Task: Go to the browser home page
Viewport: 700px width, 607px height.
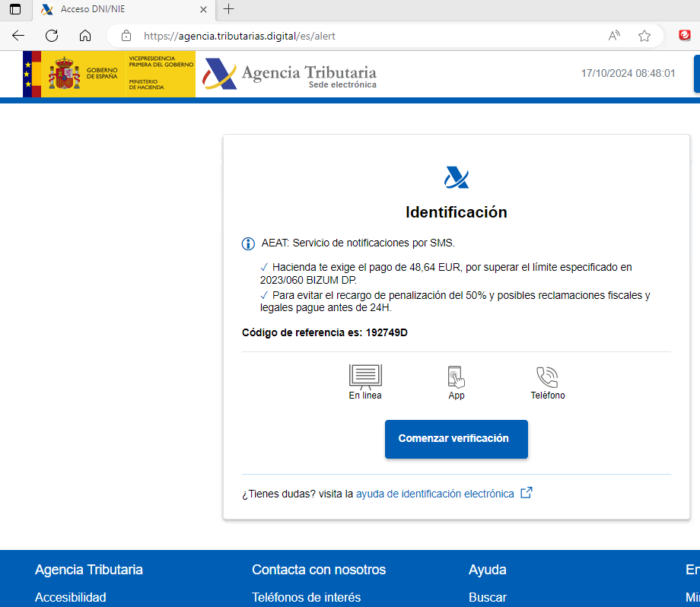Action: tap(85, 36)
